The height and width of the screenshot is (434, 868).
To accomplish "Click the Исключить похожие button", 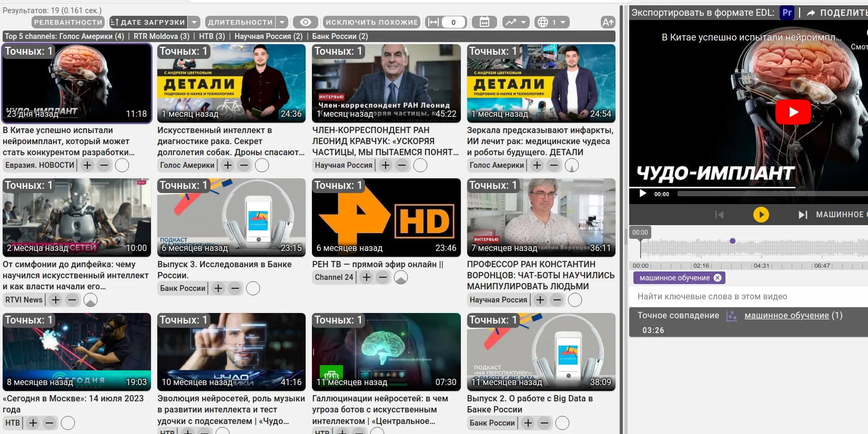I will tap(371, 22).
